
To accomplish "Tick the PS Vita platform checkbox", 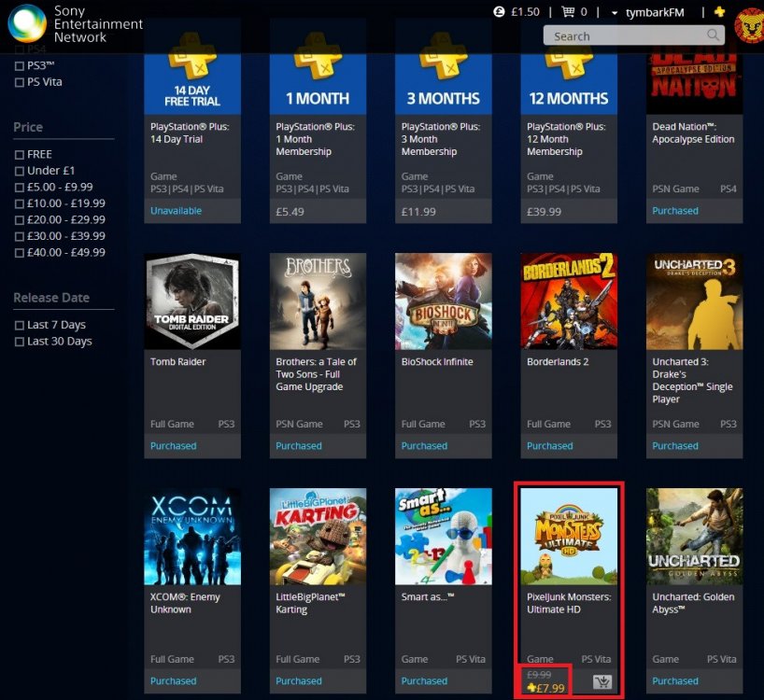I will [x=20, y=82].
